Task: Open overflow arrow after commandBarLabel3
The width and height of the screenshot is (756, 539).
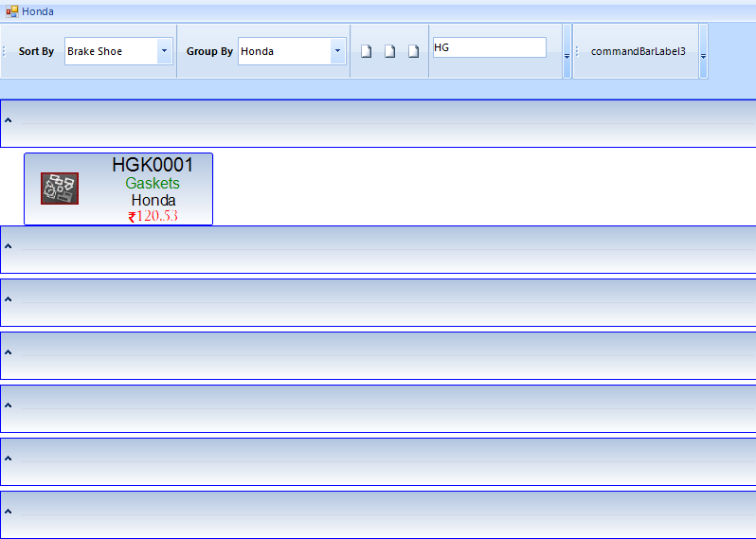Action: pos(704,51)
